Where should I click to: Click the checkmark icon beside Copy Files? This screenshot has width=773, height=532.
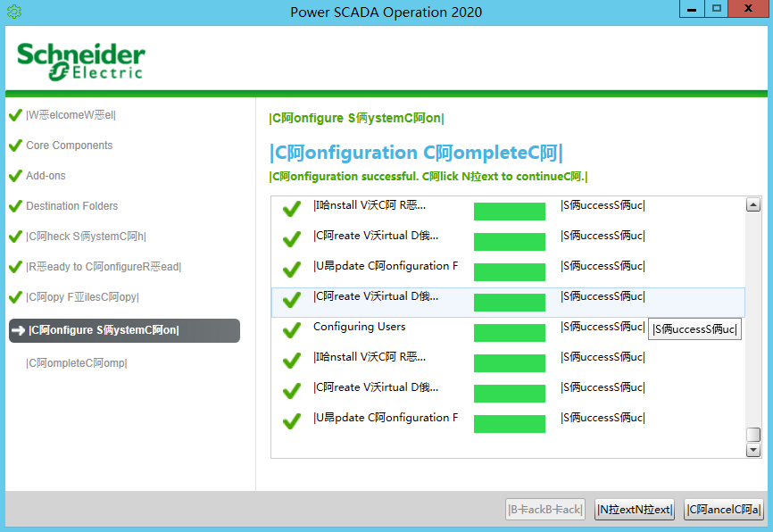pos(15,297)
